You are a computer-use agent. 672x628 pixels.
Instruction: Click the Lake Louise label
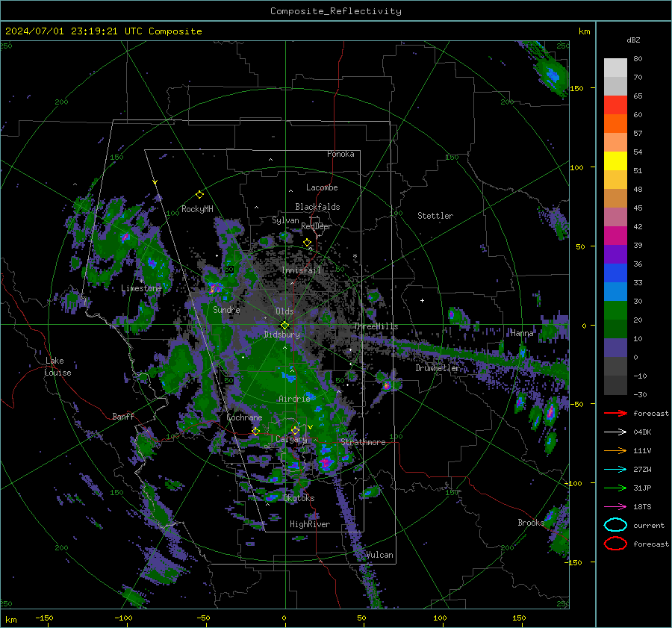pyautogui.click(x=57, y=367)
